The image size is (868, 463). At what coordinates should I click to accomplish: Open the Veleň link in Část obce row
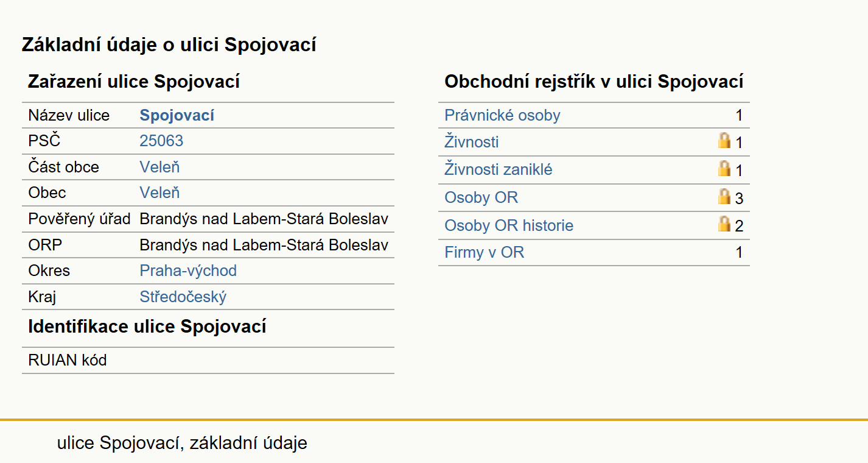pyautogui.click(x=159, y=167)
